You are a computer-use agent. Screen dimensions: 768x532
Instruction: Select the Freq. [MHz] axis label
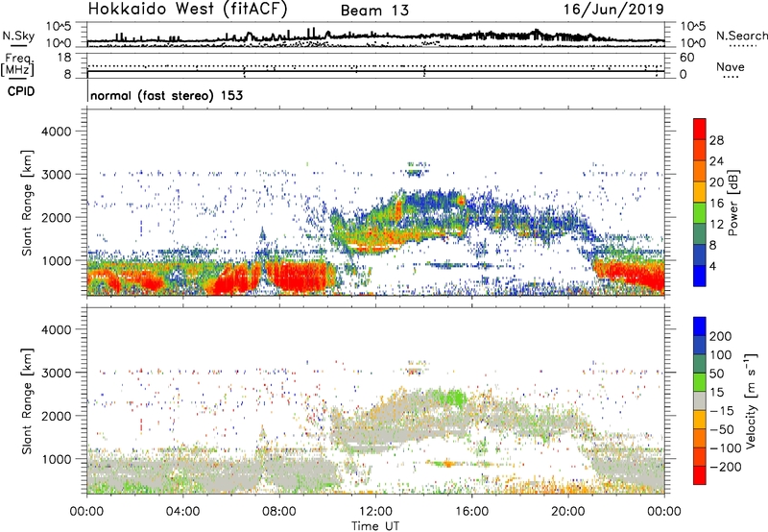click(x=17, y=64)
